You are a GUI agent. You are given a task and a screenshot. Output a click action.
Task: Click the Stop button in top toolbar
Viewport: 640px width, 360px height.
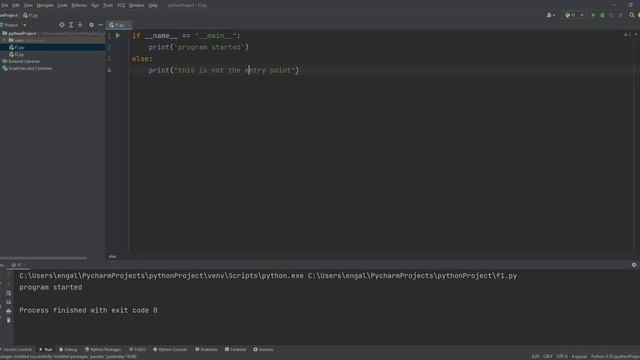pos(620,15)
